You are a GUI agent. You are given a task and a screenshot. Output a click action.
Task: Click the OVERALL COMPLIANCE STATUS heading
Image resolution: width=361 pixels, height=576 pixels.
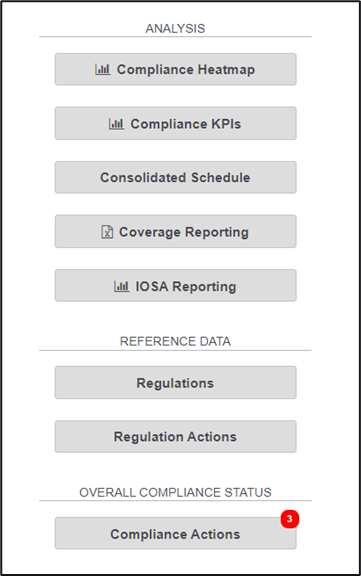pyautogui.click(x=175, y=492)
